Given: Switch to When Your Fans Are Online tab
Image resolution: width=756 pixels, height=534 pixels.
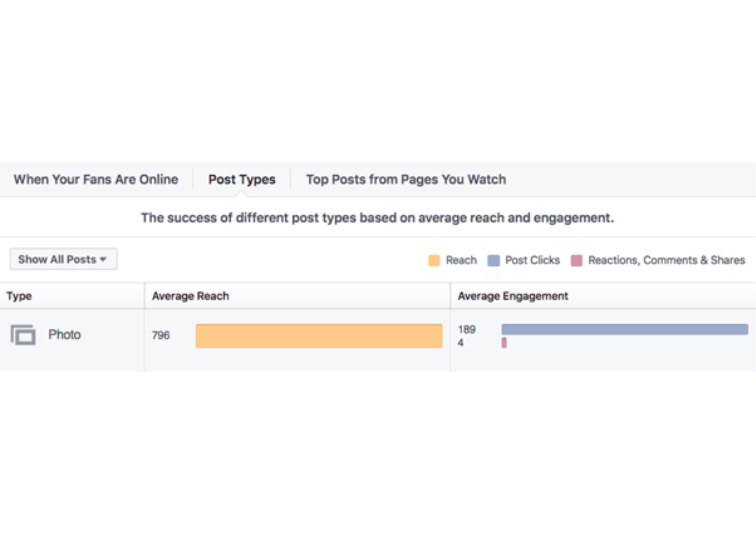Looking at the screenshot, I should pyautogui.click(x=96, y=179).
